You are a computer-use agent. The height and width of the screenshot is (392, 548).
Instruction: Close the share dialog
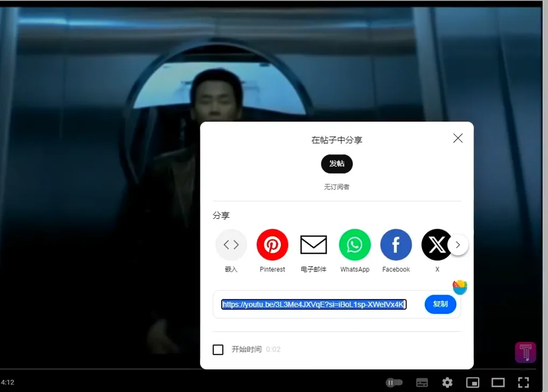458,138
